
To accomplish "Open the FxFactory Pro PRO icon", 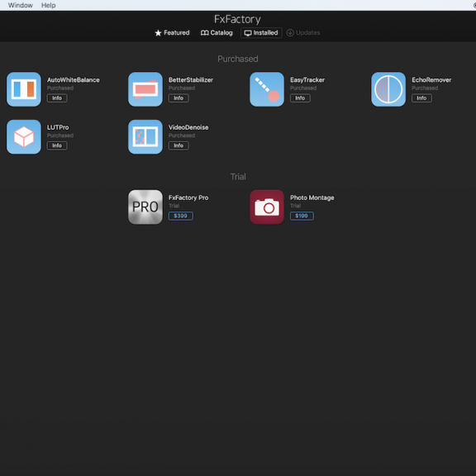I will (x=145, y=207).
